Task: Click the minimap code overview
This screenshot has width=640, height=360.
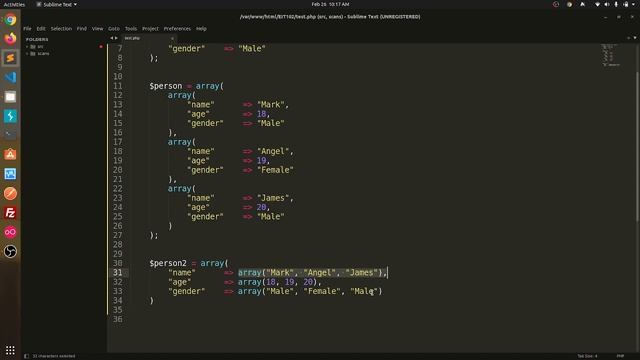Action: tap(611, 55)
